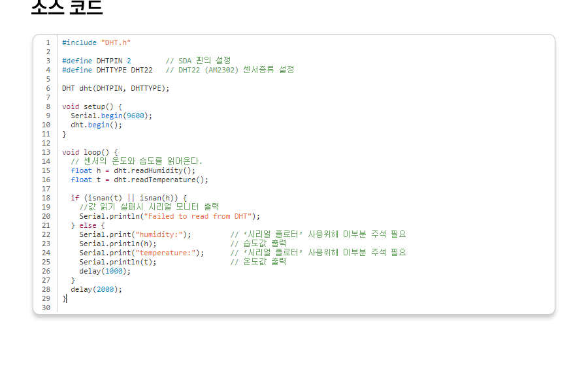Place cursor on #define DHTPIN 2
The image size is (588, 380).
pos(96,61)
